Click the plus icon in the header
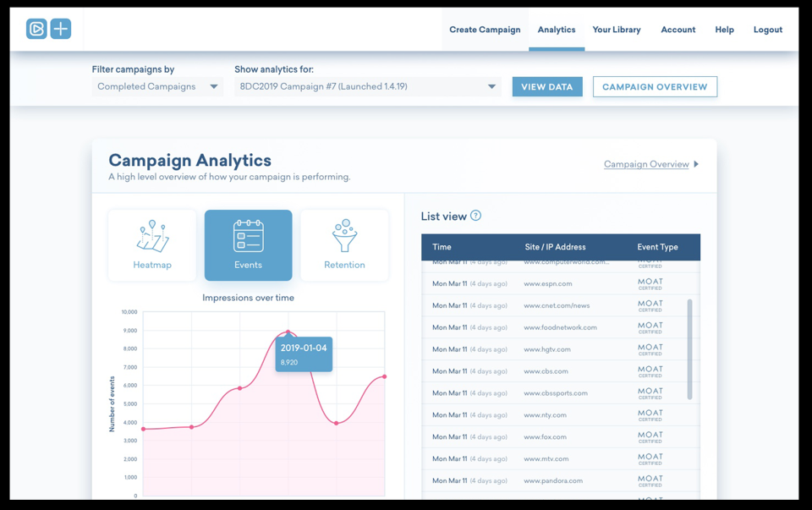Screen dimensions: 812x510 pyautogui.click(x=60, y=28)
